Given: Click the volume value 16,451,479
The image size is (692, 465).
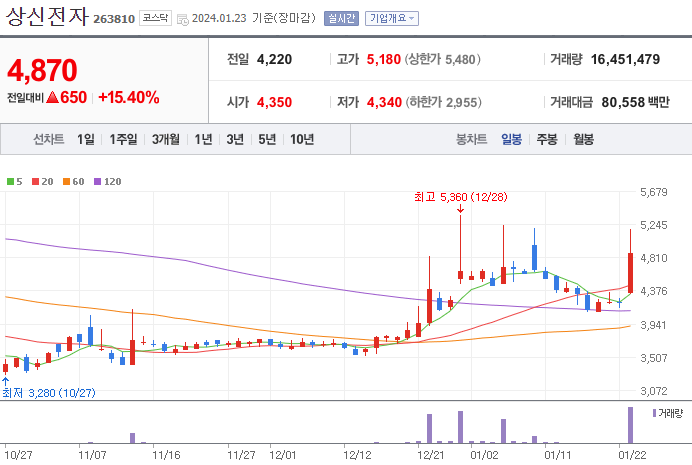Looking at the screenshot, I should coord(625,59).
